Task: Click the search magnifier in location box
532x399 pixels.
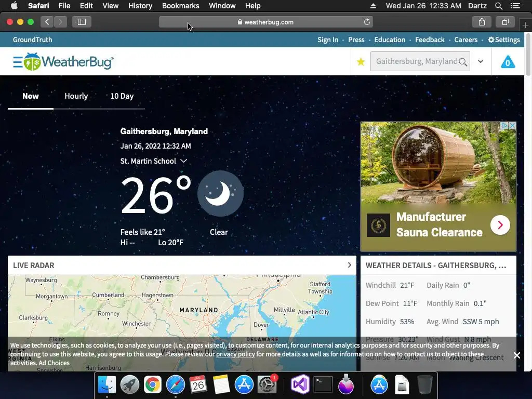Action: pyautogui.click(x=463, y=62)
